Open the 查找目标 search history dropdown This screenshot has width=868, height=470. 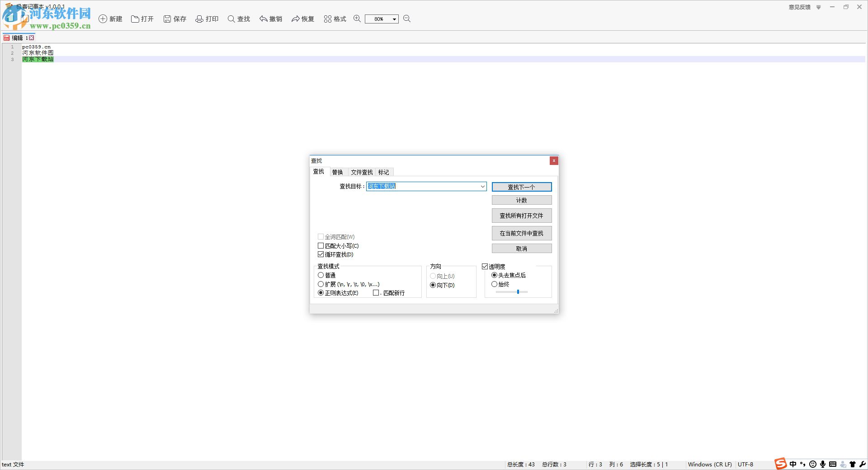[482, 186]
